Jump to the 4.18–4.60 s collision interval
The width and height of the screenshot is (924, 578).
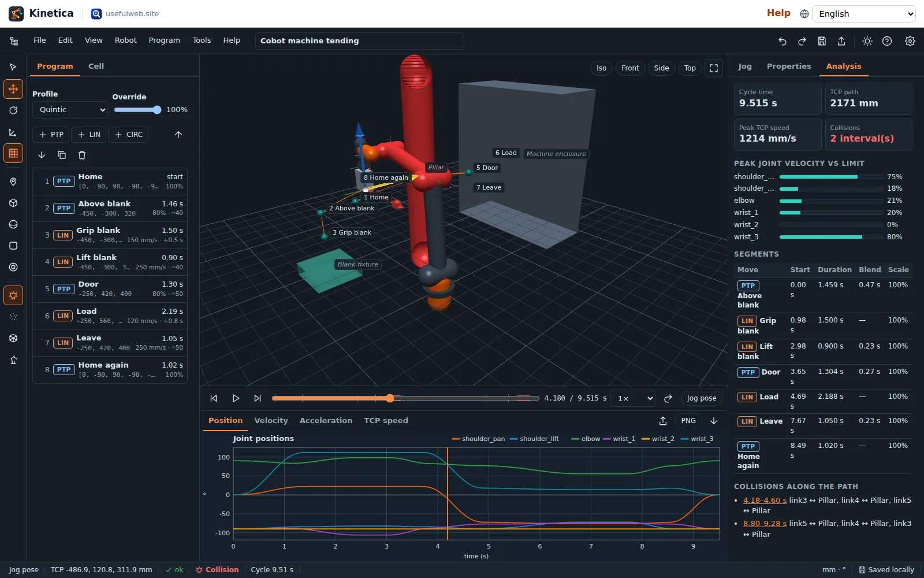(765, 501)
